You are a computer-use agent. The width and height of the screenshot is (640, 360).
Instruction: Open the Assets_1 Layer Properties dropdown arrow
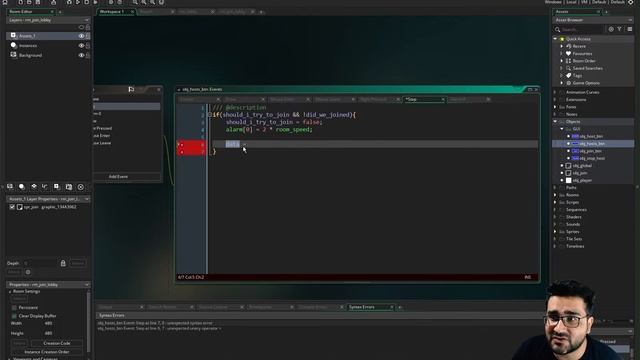(87, 199)
